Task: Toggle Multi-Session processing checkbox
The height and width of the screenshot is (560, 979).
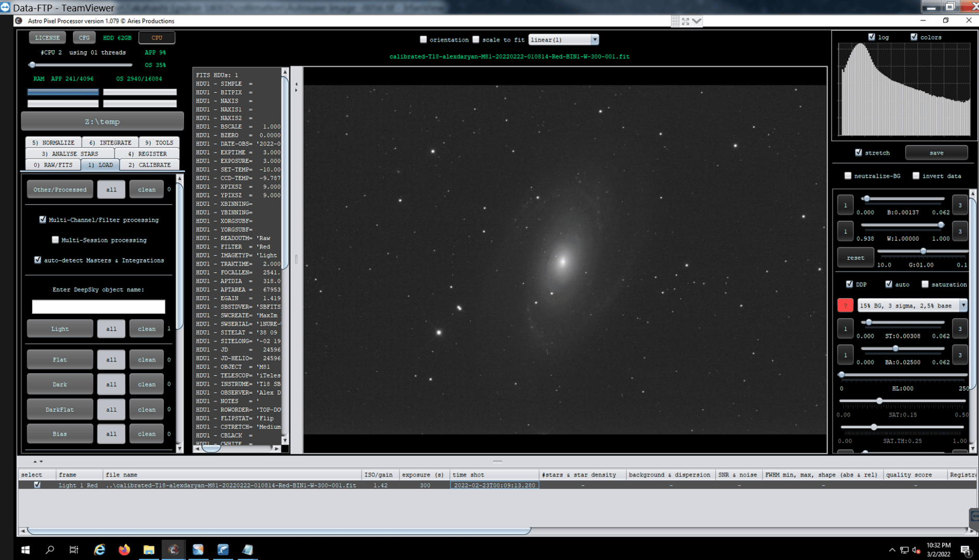Action: [55, 240]
